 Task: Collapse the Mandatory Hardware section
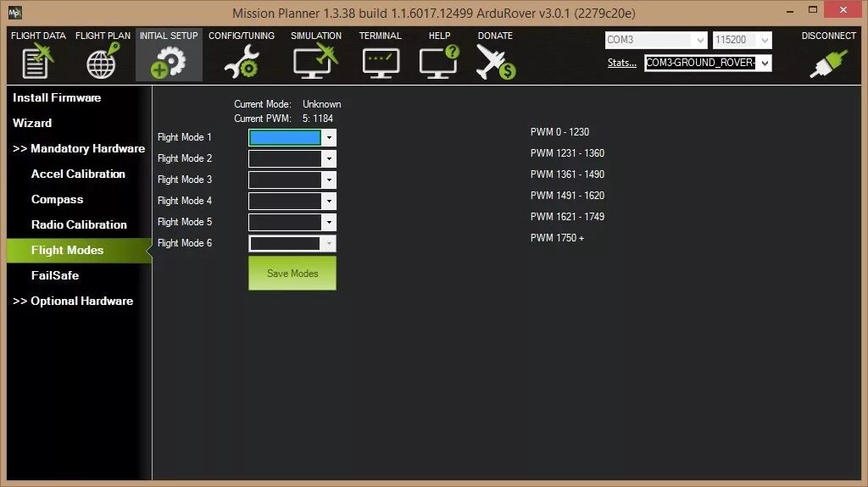point(79,148)
